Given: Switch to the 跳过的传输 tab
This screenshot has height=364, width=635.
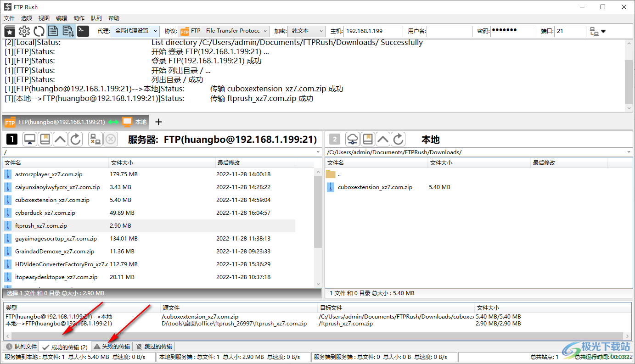Looking at the screenshot, I should click(154, 347).
